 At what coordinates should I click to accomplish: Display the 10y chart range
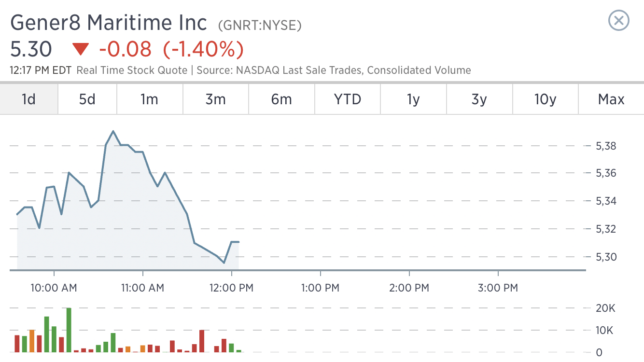tap(546, 99)
